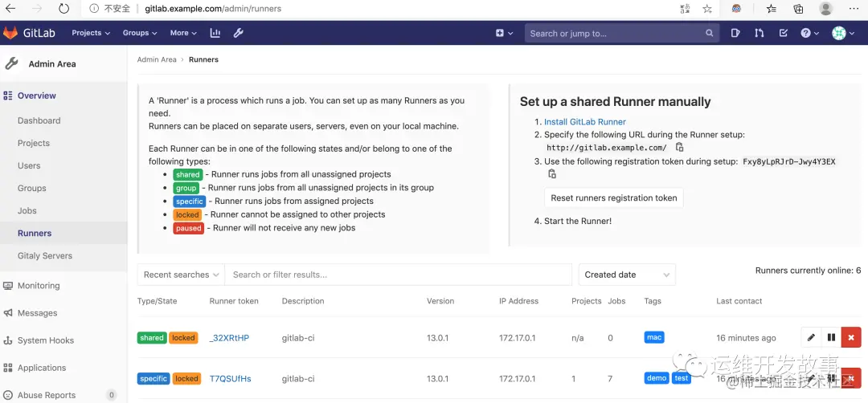Open merge requests icon in top bar

coord(759,33)
